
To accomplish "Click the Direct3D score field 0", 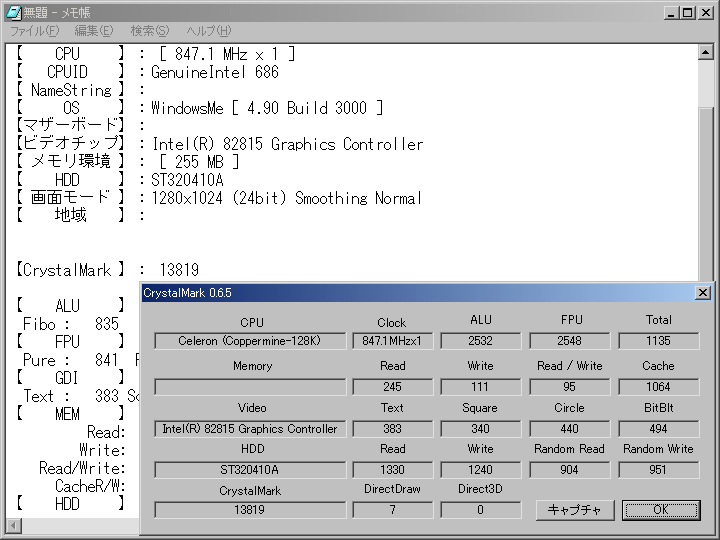I will coord(480,510).
